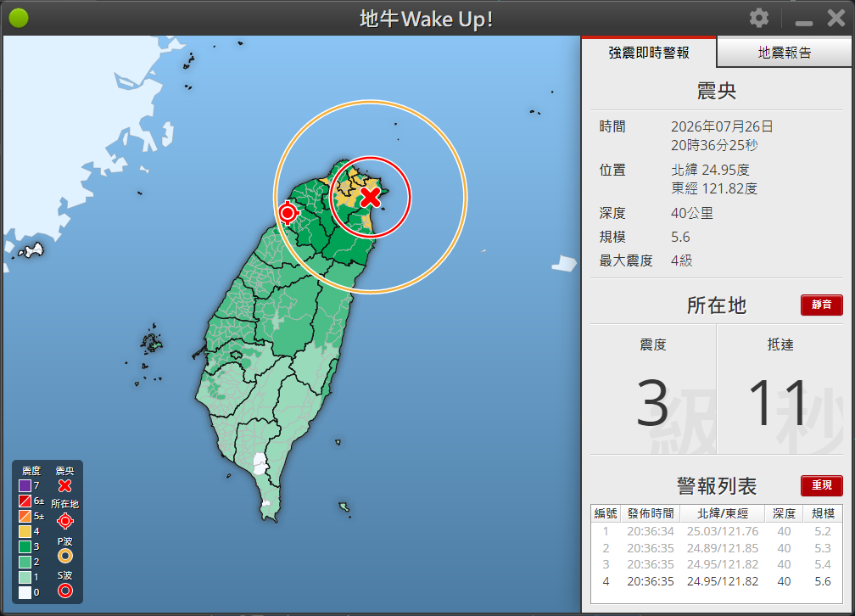The image size is (855, 616).
Task: Click the 深度 column header in alert list
Action: pyautogui.click(x=784, y=513)
